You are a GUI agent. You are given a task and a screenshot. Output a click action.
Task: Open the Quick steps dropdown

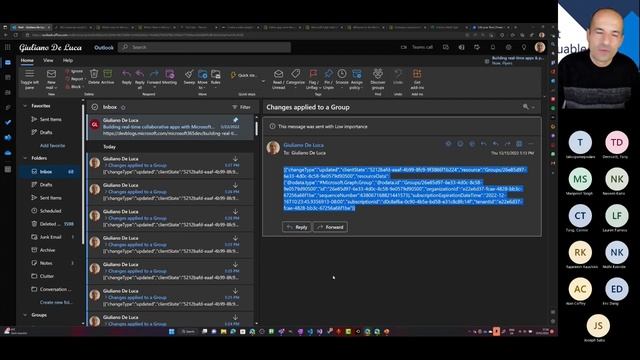click(244, 75)
